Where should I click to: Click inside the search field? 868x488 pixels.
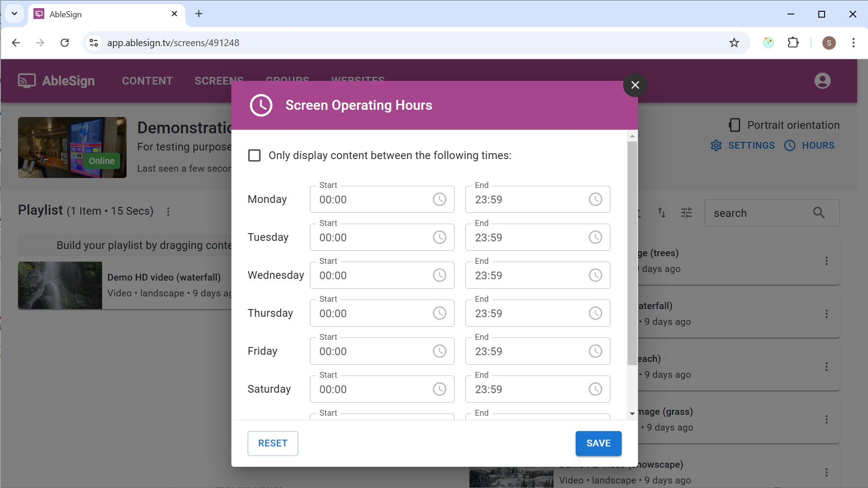(769, 213)
